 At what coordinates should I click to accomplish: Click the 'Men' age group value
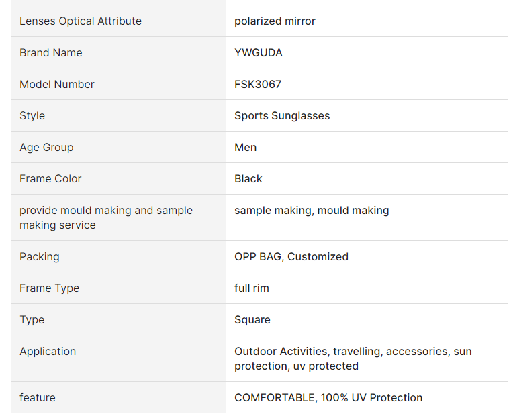pyautogui.click(x=245, y=148)
